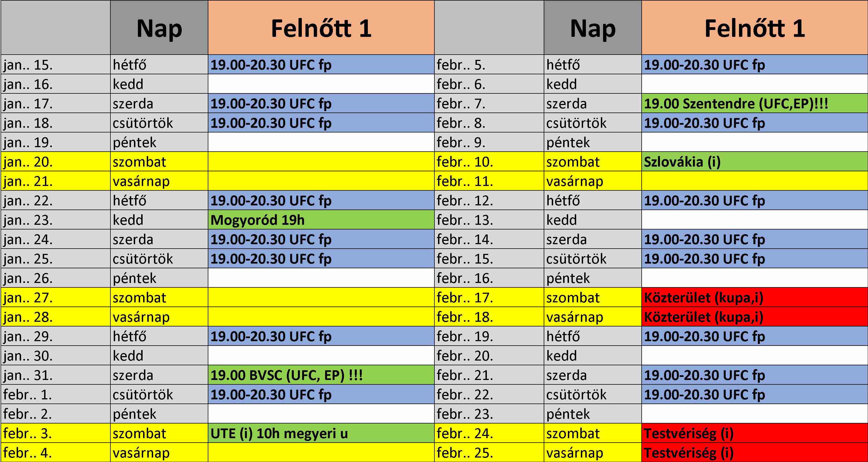
Task: Click the UFC fp training on jan. 22.
Action: pos(321,201)
